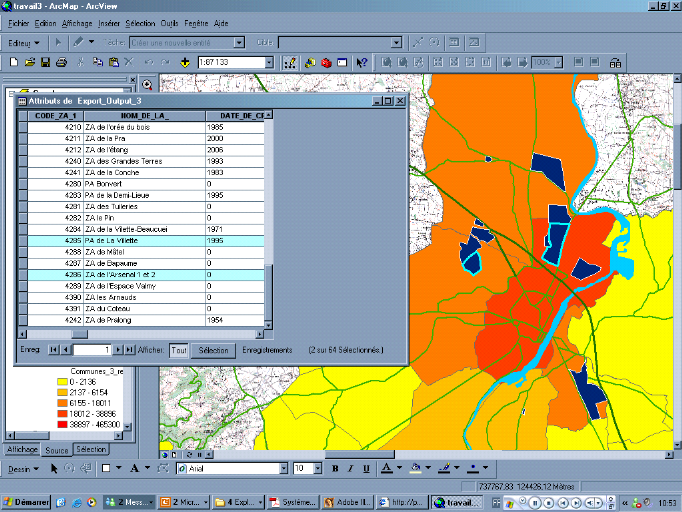Save the map with the disk icon
This screenshot has width=682, height=512.
tap(45, 62)
